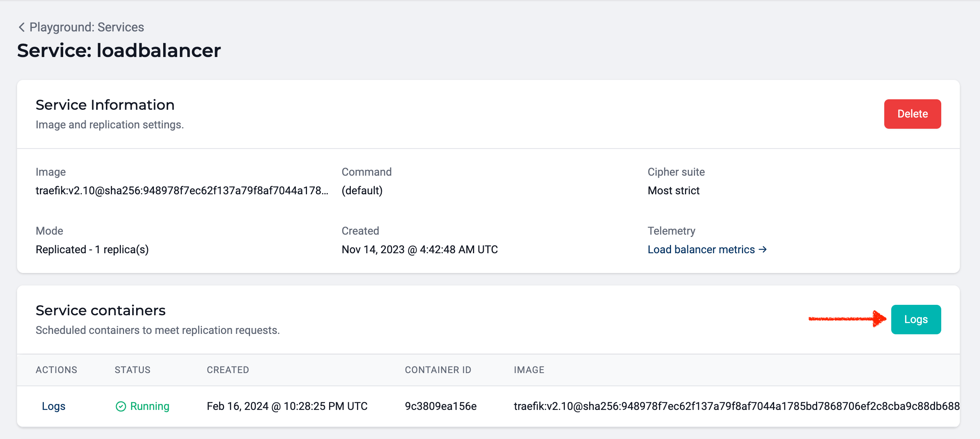Click the STATUS column header
The height and width of the screenshot is (439, 980).
pyautogui.click(x=133, y=370)
